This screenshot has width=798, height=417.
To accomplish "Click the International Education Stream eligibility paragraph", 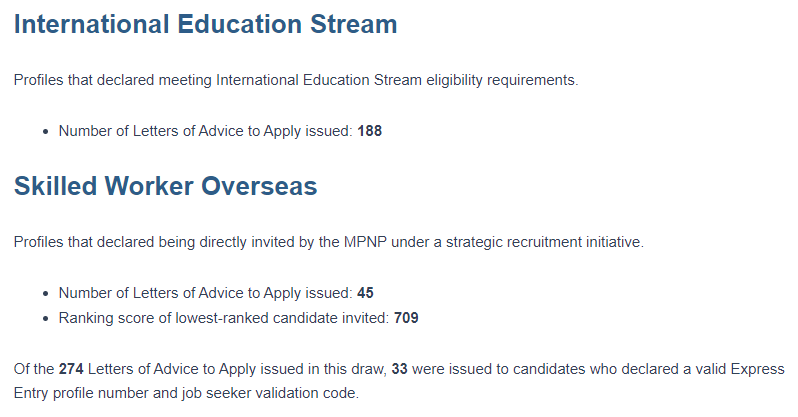I will [295, 80].
